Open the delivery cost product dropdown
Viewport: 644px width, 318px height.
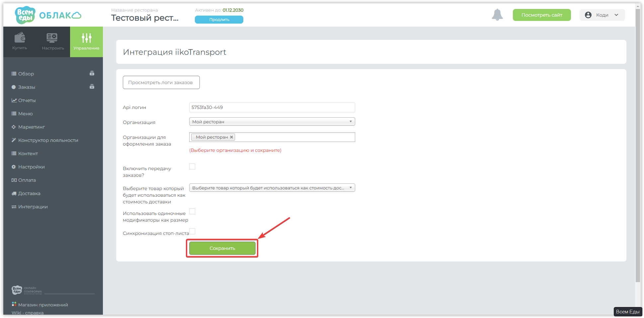click(272, 188)
